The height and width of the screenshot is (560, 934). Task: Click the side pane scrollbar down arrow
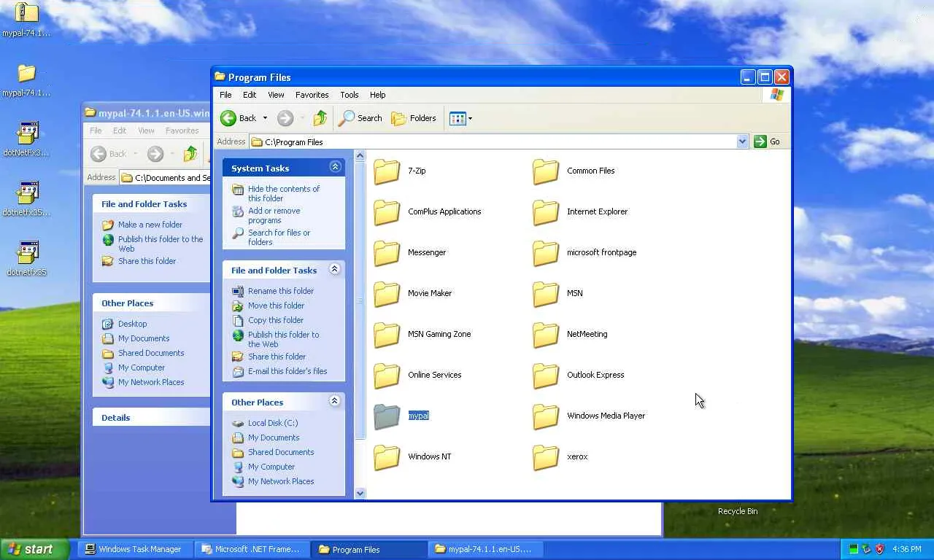point(360,493)
